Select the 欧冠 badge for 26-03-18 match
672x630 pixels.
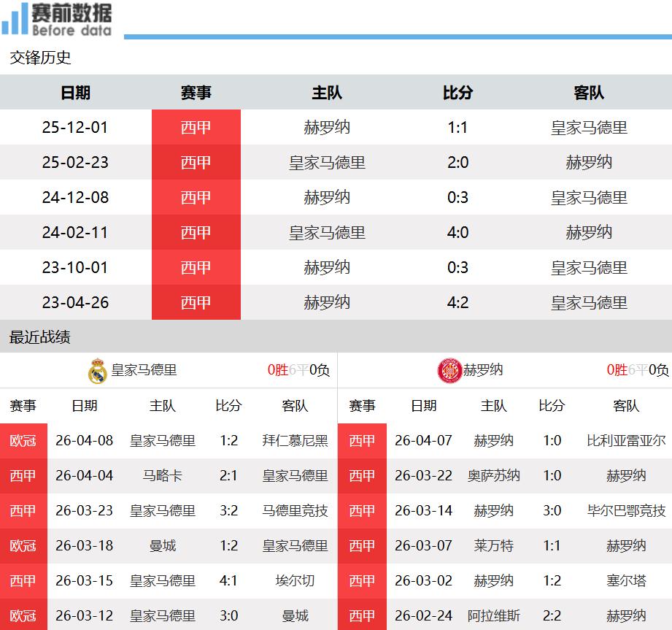[x=23, y=546]
